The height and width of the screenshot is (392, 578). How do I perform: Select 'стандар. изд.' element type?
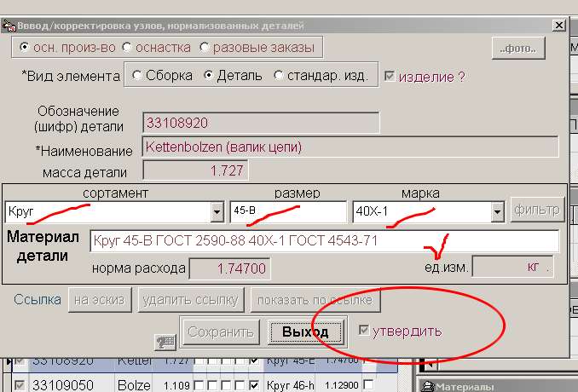pyautogui.click(x=278, y=76)
